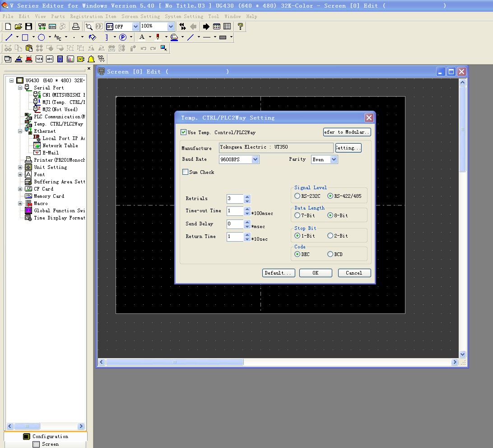
Task: Open the Baud Rate dropdown
Action: 255,159
